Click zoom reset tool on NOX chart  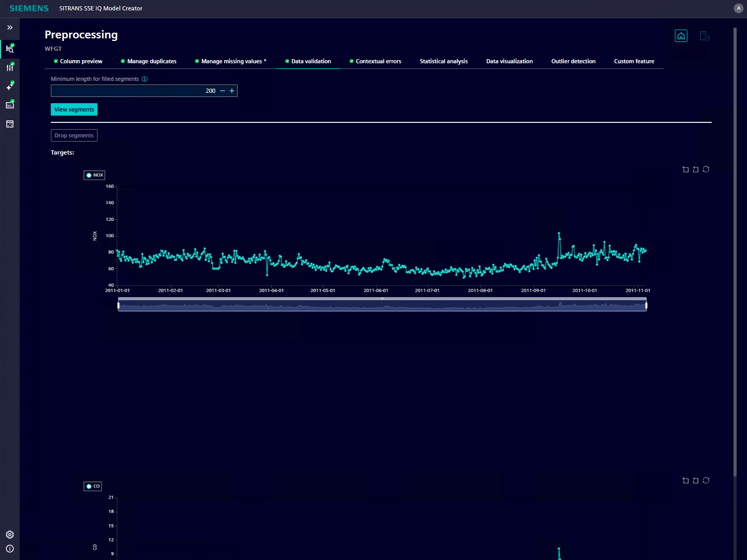click(x=696, y=170)
